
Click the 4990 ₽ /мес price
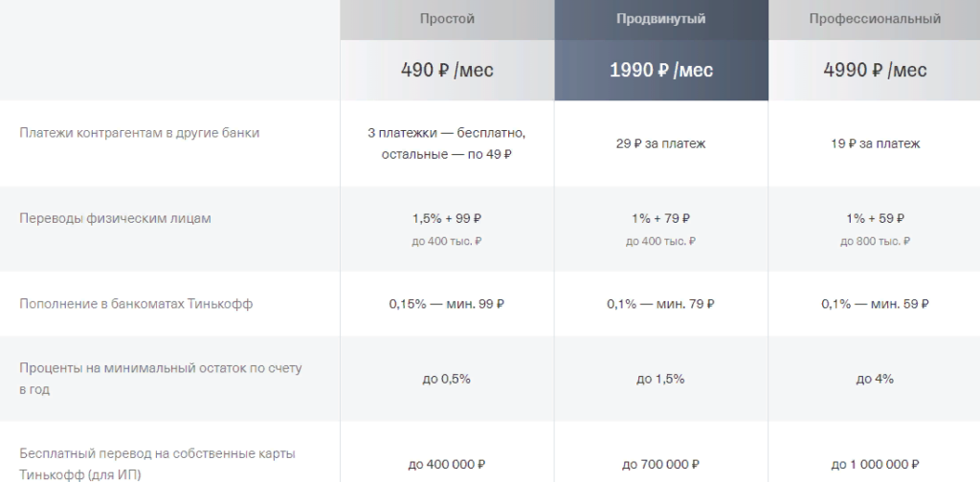875,69
